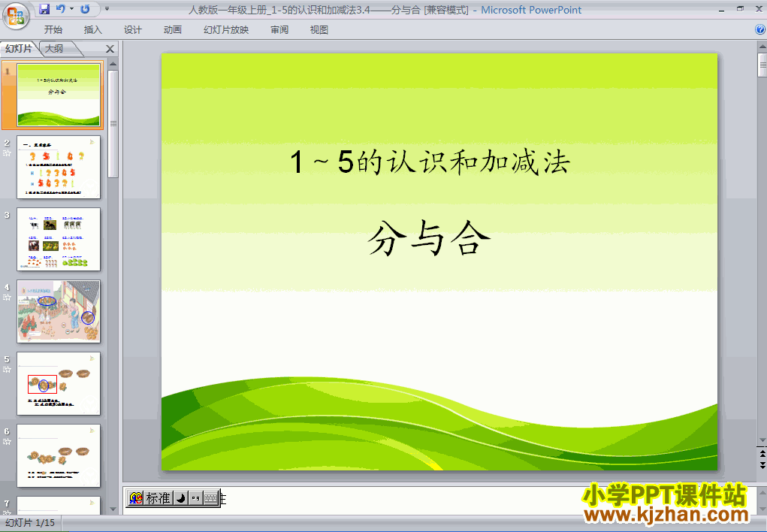Click the thumbnail pane scrollbar handle
767x532 pixels.
[x=113, y=124]
